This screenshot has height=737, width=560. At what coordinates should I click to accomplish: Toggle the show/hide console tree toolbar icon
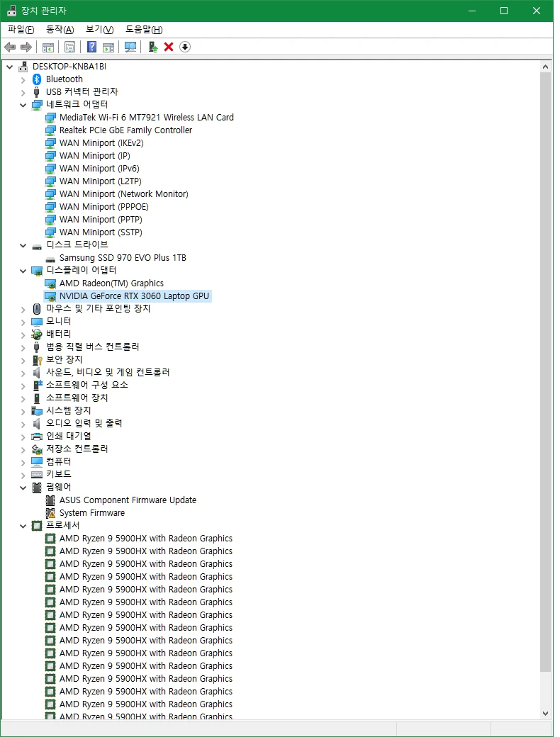(x=48, y=47)
